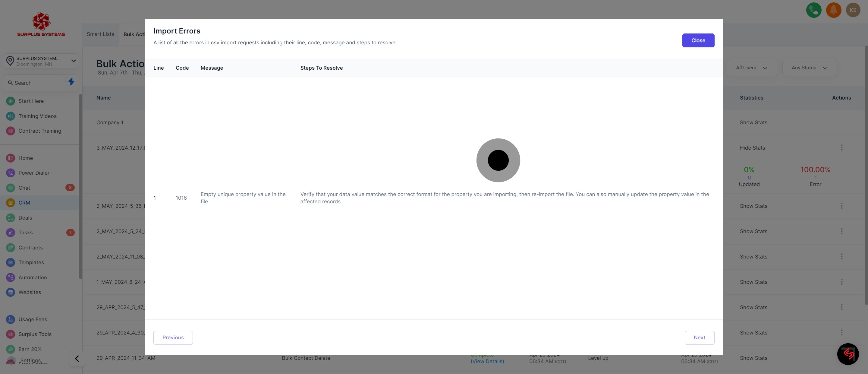Open the All Users dropdown

[x=751, y=68]
